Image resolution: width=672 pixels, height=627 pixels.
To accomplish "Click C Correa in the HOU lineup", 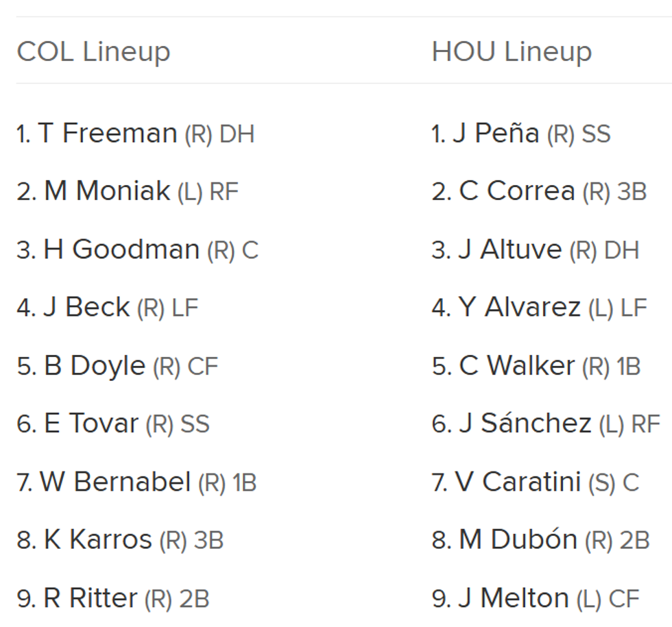I will tap(516, 191).
